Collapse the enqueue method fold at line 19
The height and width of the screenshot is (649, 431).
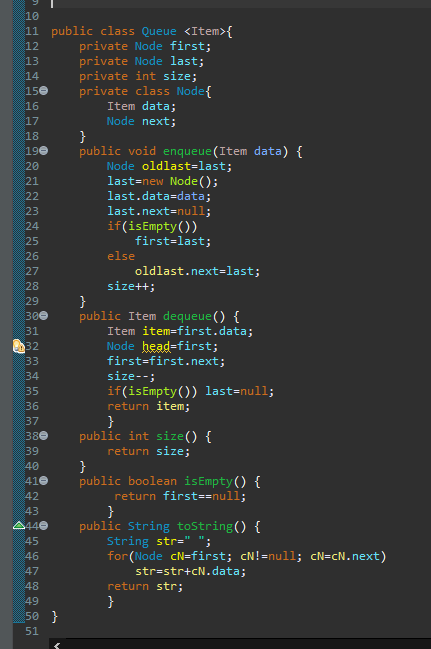(43, 151)
